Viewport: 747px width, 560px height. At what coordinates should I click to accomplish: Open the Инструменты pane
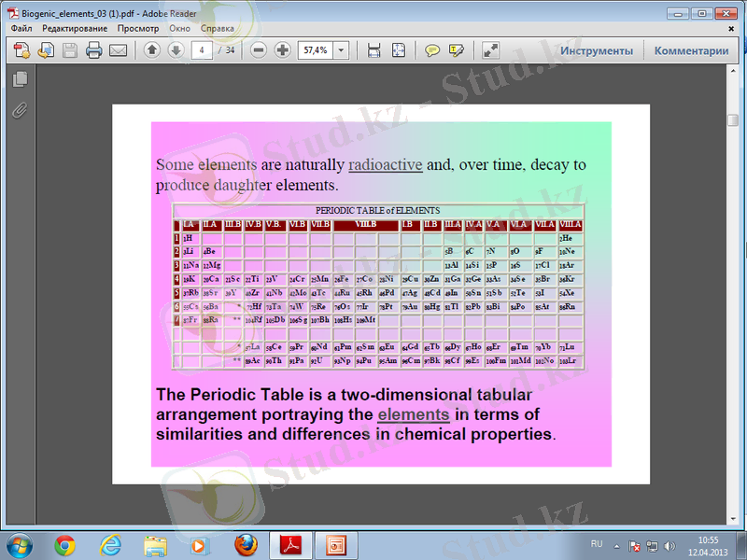pos(596,50)
